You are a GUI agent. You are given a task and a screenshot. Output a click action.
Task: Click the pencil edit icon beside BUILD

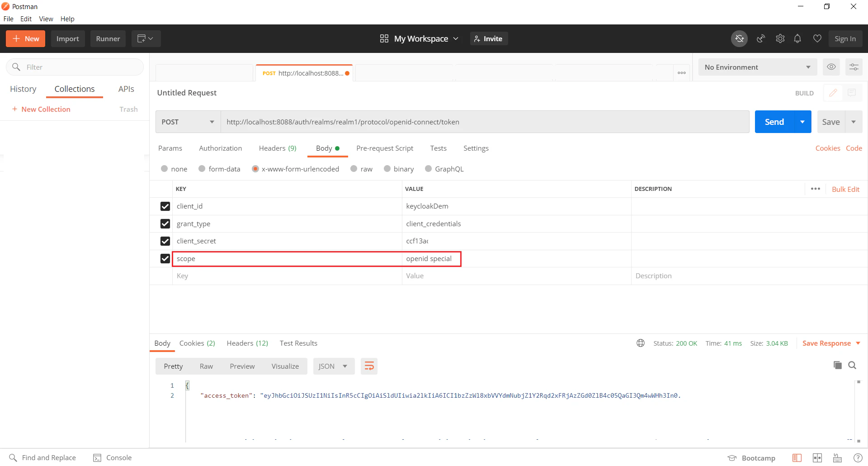point(833,93)
